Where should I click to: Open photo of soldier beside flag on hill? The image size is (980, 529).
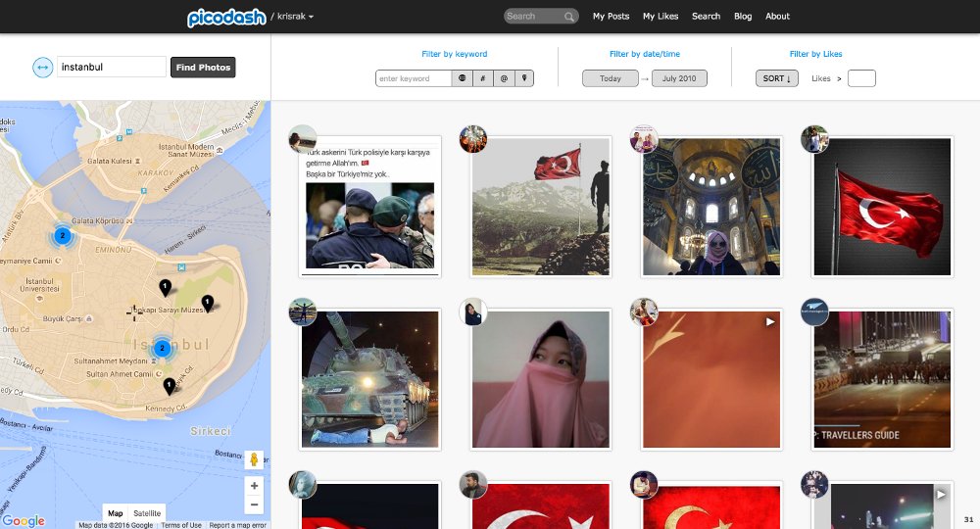pyautogui.click(x=541, y=207)
